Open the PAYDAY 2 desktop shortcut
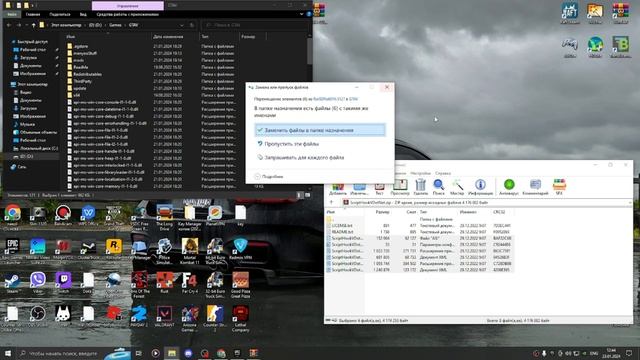Image resolution: width=640 pixels, height=360 pixels. coord(139,316)
